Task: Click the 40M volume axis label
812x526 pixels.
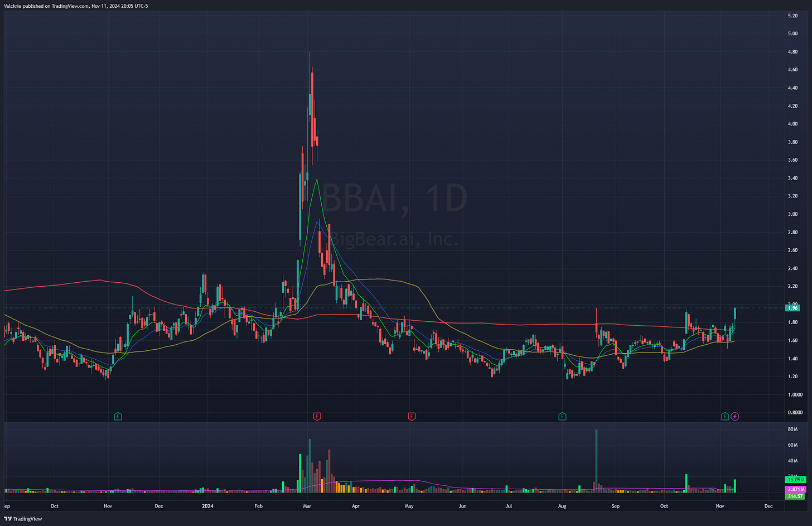Action: (x=792, y=461)
